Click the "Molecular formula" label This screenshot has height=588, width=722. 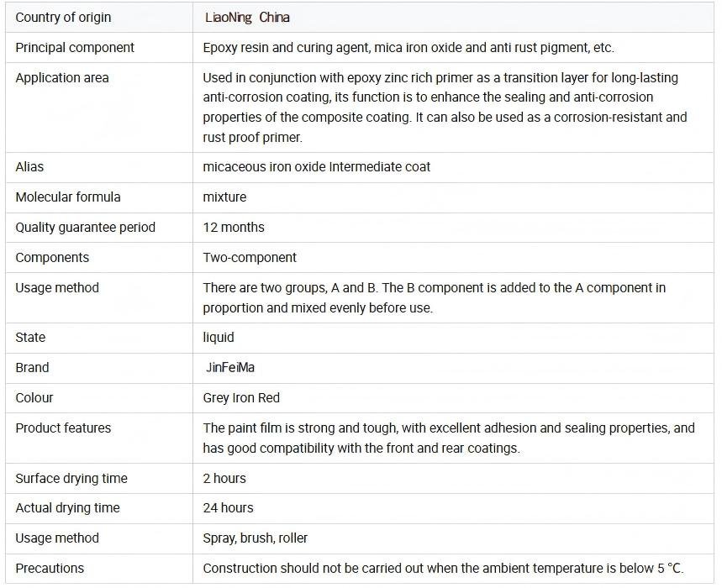pos(68,197)
